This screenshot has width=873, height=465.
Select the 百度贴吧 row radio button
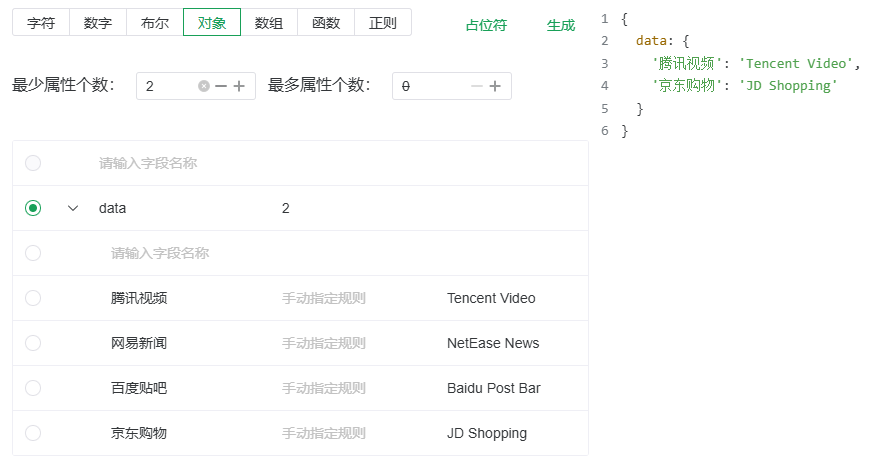coord(33,388)
